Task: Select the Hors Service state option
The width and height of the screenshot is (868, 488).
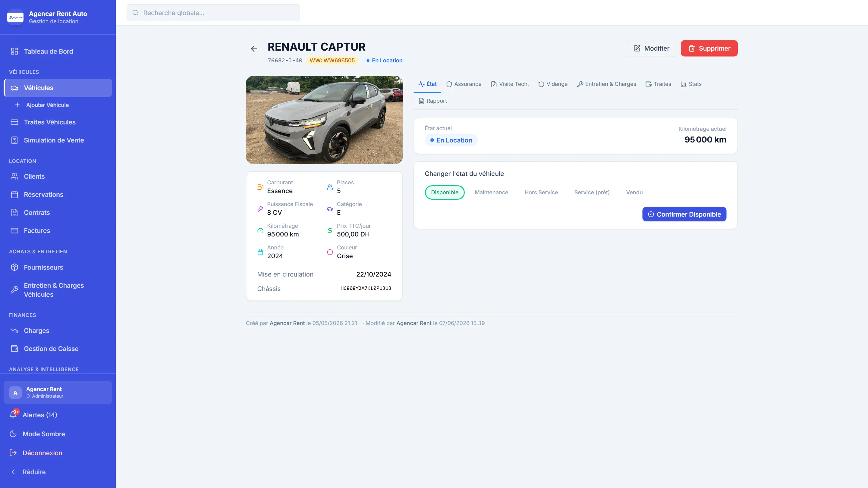Action: click(541, 192)
